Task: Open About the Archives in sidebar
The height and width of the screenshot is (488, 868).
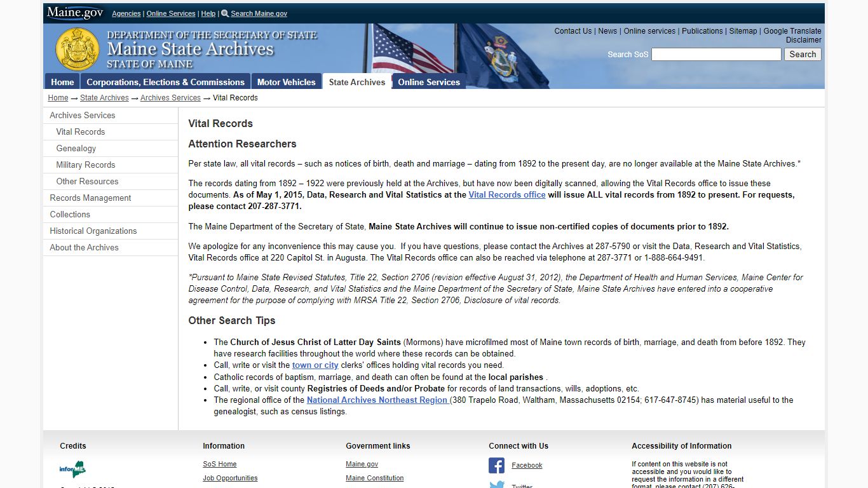Action: point(111,247)
